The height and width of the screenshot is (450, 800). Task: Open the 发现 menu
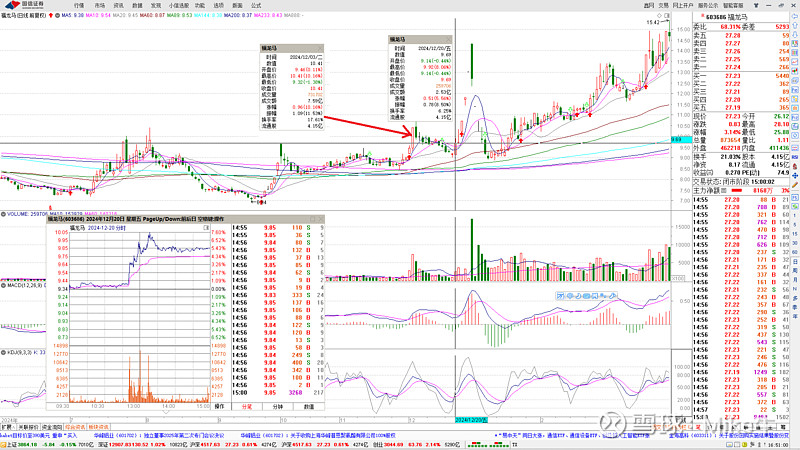coord(156,5)
